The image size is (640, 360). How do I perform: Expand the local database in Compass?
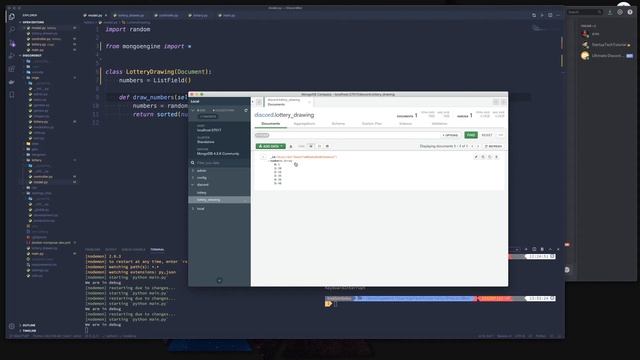193,209
